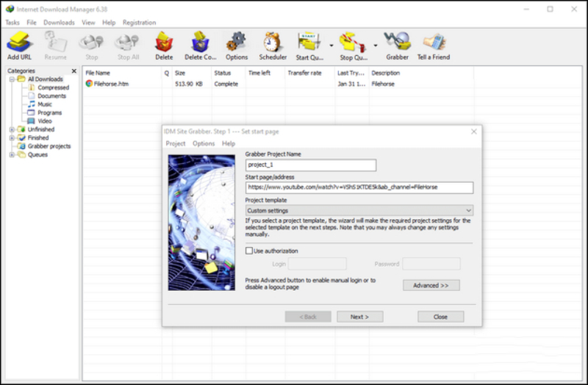Sort by Time left column header

(x=265, y=73)
